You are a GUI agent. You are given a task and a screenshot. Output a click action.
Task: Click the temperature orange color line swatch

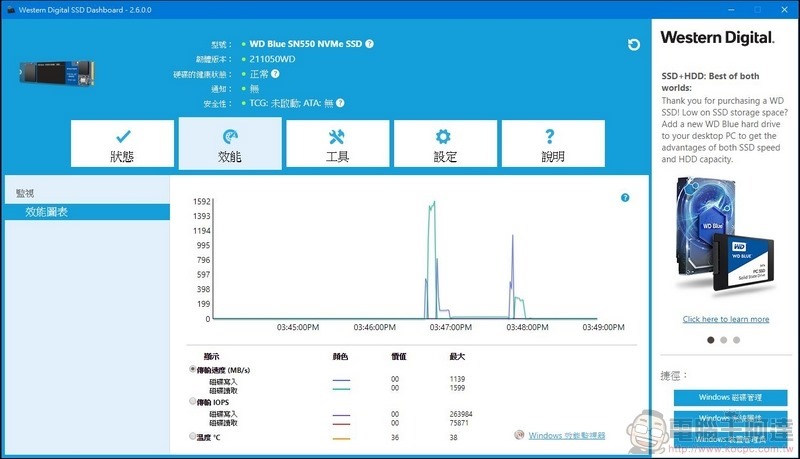(341, 439)
